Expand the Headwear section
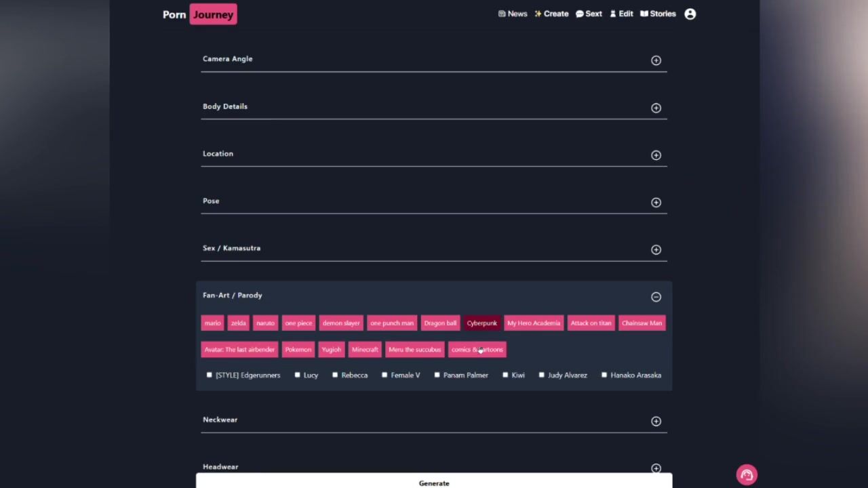 (656, 468)
